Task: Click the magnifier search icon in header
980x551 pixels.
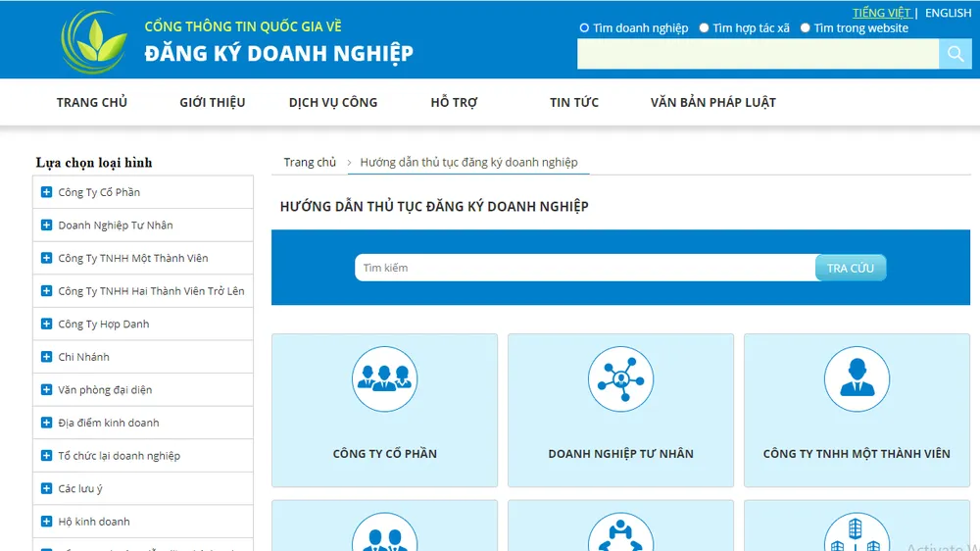Action: [x=955, y=54]
